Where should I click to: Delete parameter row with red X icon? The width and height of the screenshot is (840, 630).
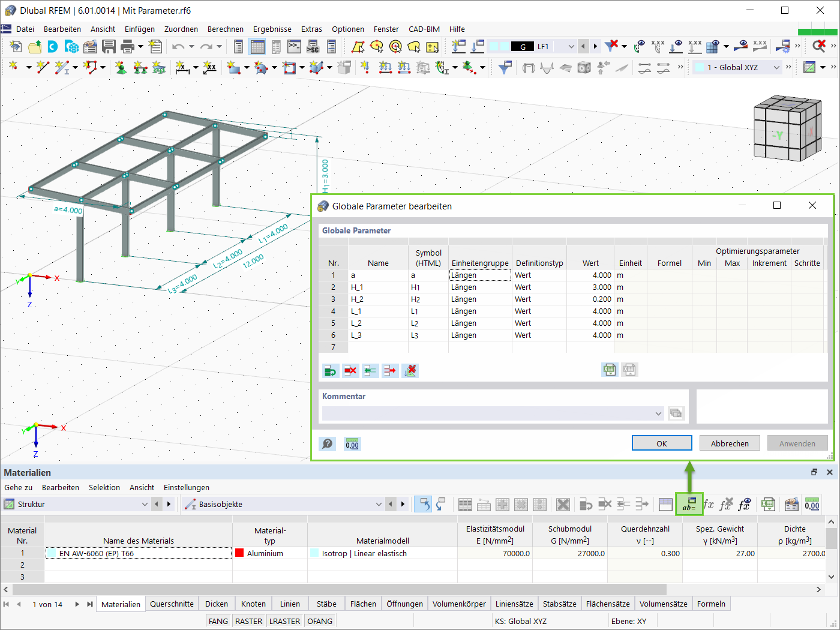(350, 371)
